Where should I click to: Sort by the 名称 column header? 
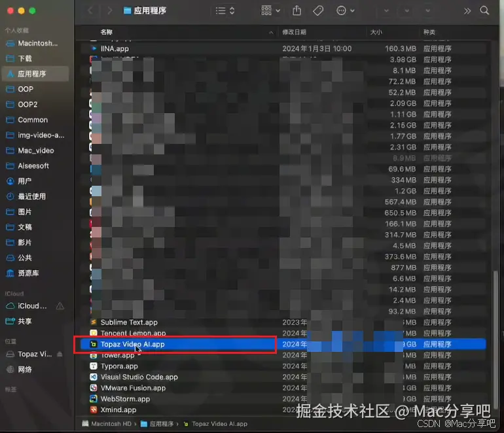tap(107, 32)
